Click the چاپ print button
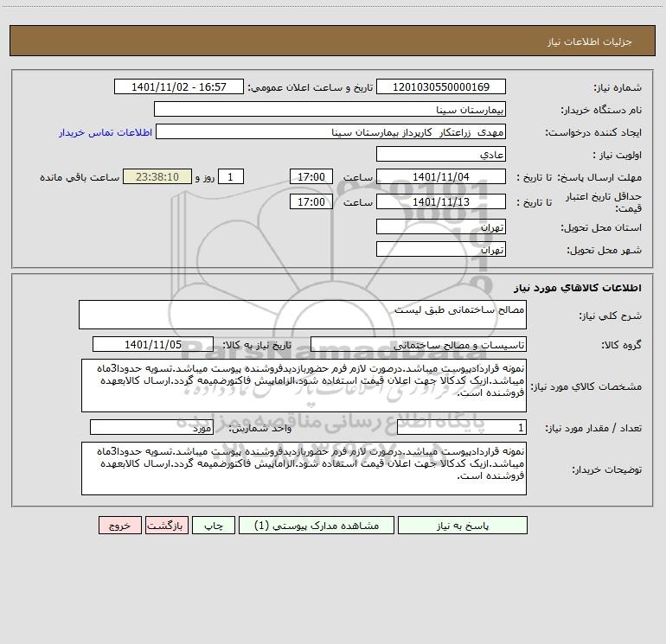 (214, 526)
